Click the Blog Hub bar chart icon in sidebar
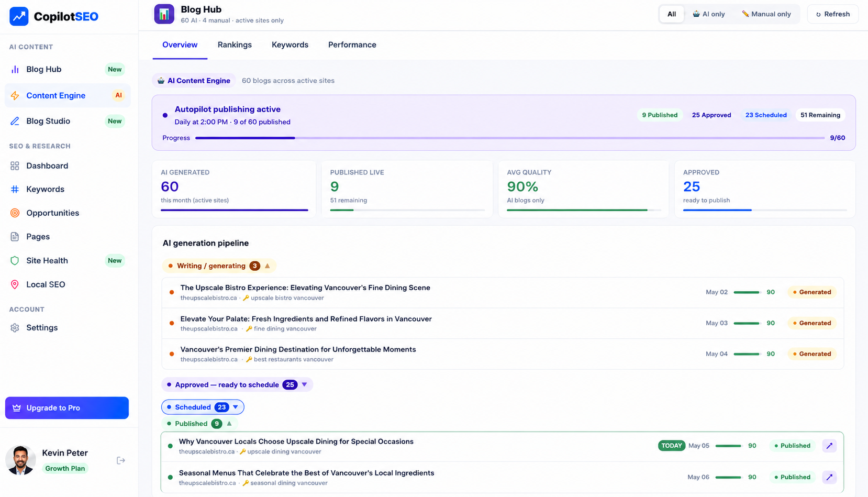 coord(15,69)
